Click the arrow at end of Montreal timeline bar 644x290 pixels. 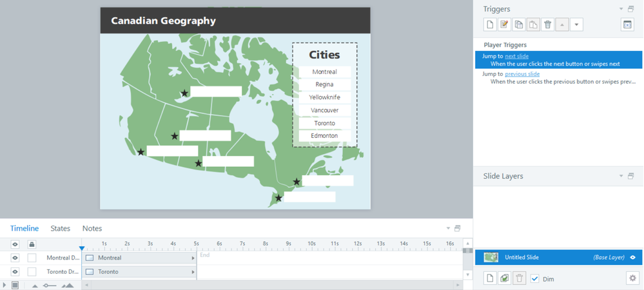coord(193,258)
